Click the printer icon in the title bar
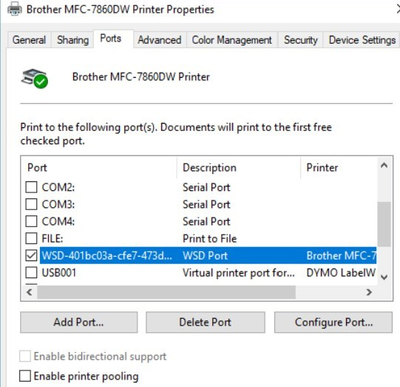 click(x=14, y=9)
